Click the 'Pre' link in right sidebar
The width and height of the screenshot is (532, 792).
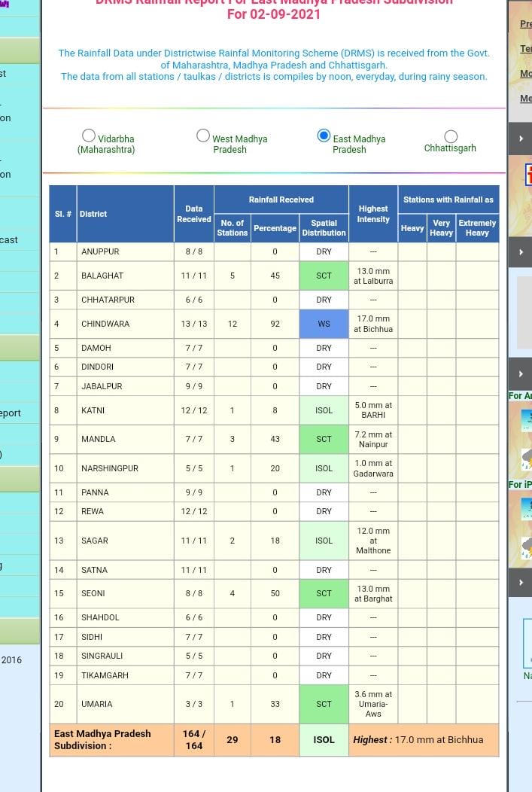(525, 24)
